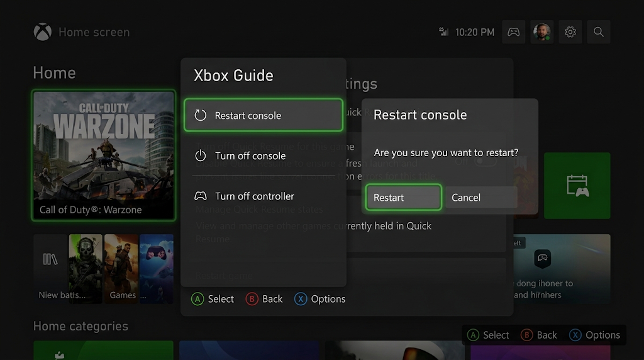The width and height of the screenshot is (644, 360).
Task: Click the bottom-right B Back hint
Action: (x=539, y=335)
